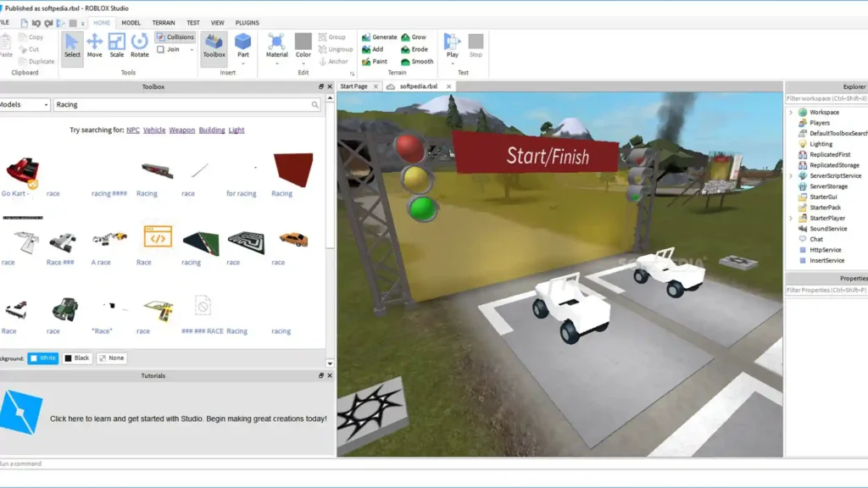Click the Light search suggestion link
The height and width of the screenshot is (488, 868).
point(236,130)
